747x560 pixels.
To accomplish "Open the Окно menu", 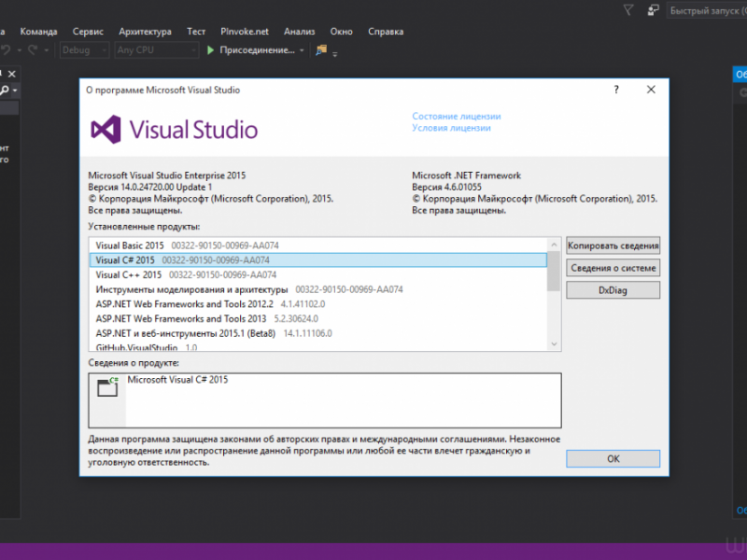I will coord(341,32).
